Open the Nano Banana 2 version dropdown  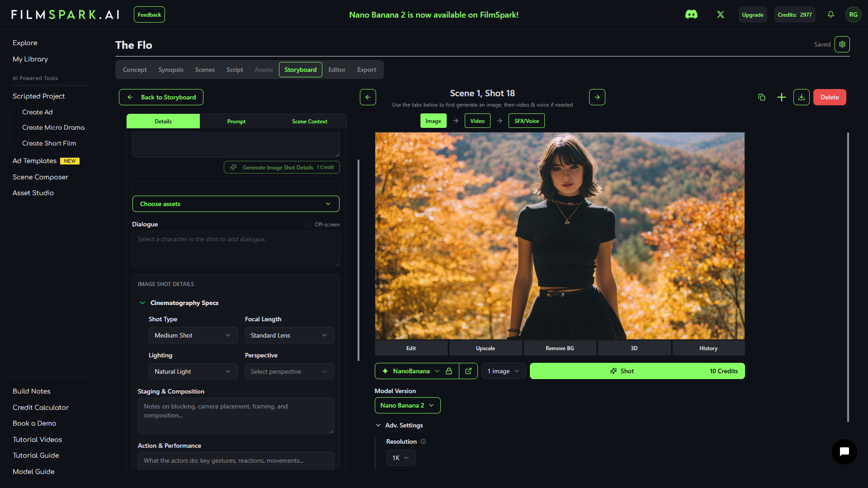click(x=407, y=405)
